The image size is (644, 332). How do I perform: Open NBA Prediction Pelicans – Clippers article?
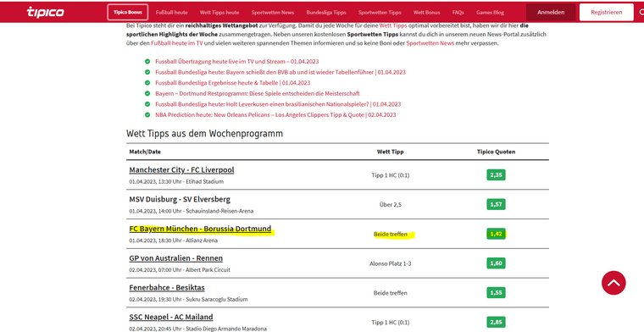pyautogui.click(x=275, y=115)
